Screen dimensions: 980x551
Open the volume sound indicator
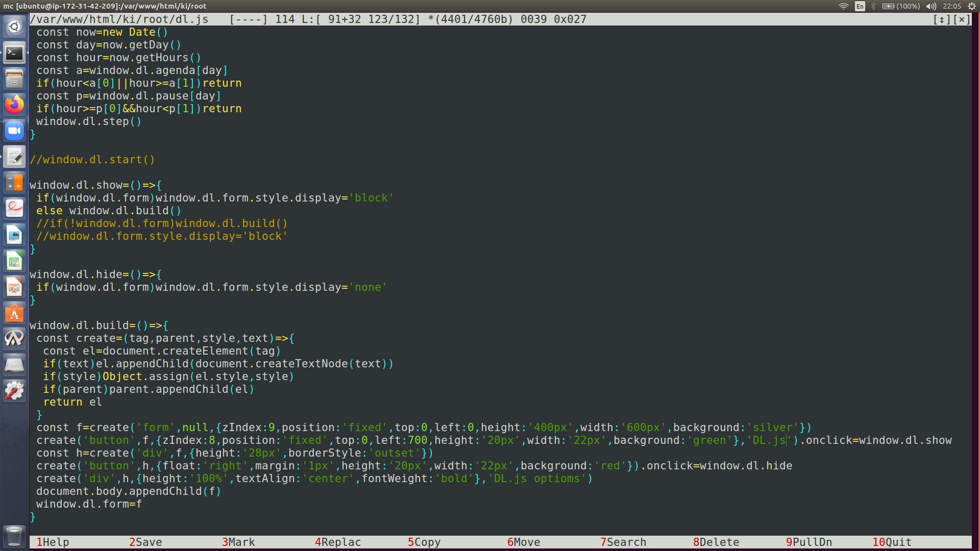(931, 6)
